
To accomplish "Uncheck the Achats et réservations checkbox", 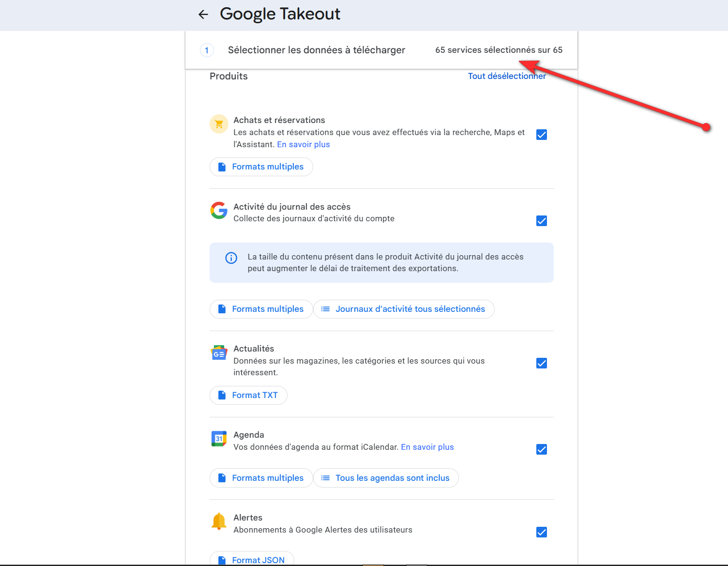I will point(542,135).
